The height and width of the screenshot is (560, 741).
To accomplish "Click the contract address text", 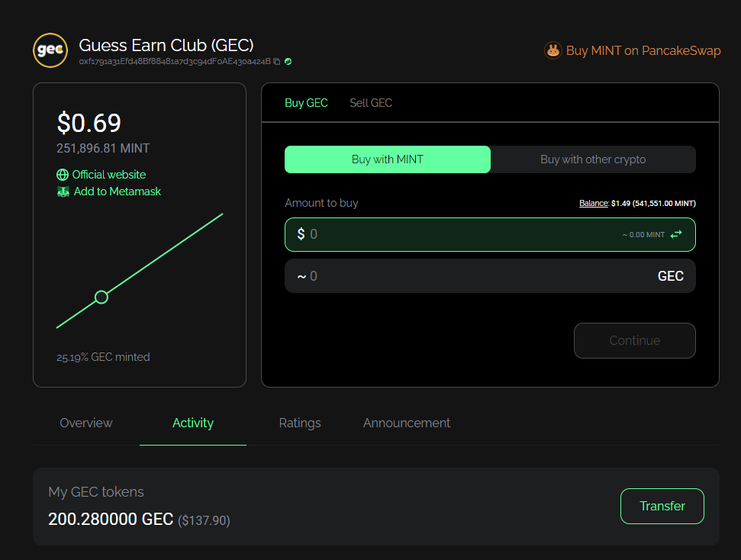I will [175, 62].
